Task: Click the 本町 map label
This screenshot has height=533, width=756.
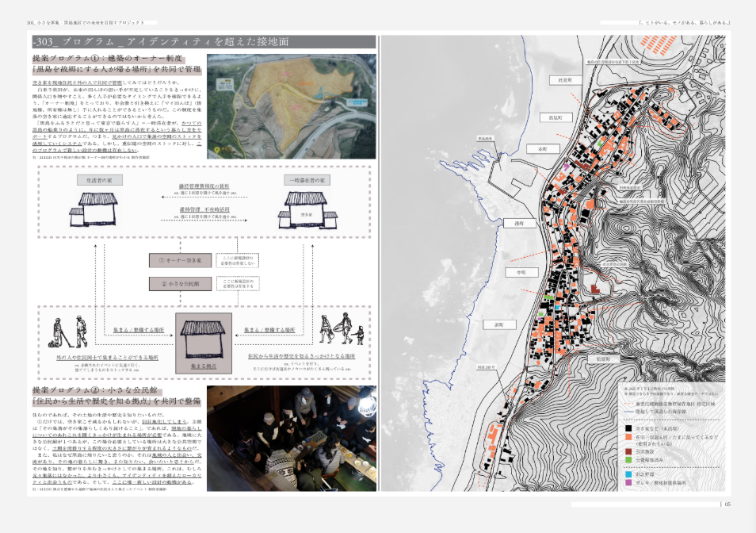Action: tap(542, 149)
